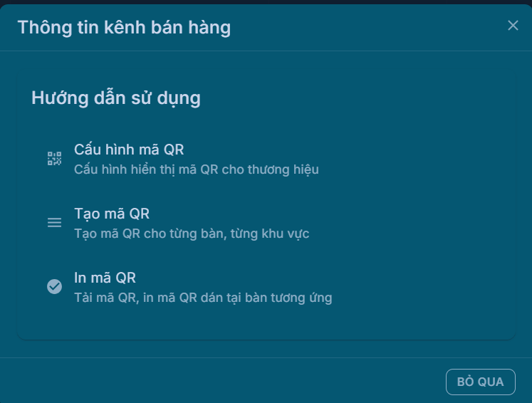Open the Cấu hình mã QR step title

pos(129,150)
